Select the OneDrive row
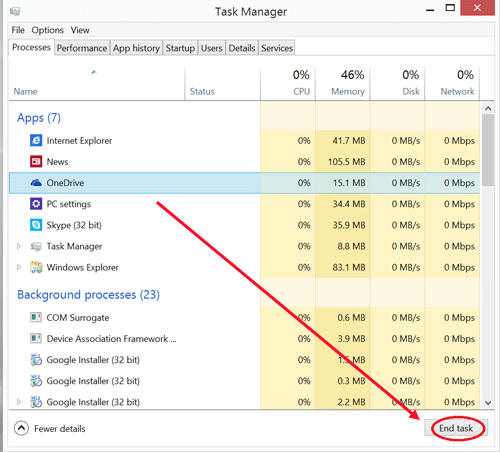The height and width of the screenshot is (452, 500). tap(244, 183)
